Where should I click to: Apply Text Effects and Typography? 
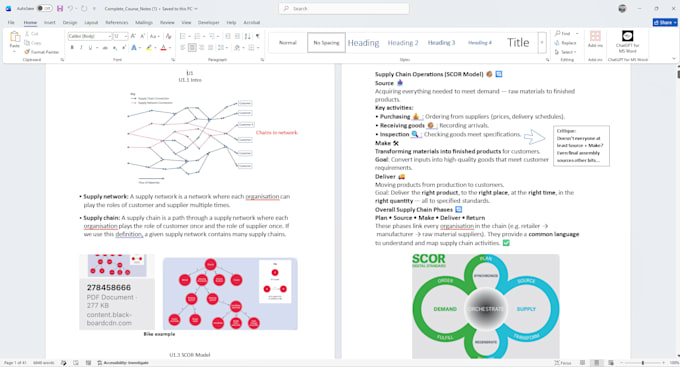pyautogui.click(x=134, y=48)
